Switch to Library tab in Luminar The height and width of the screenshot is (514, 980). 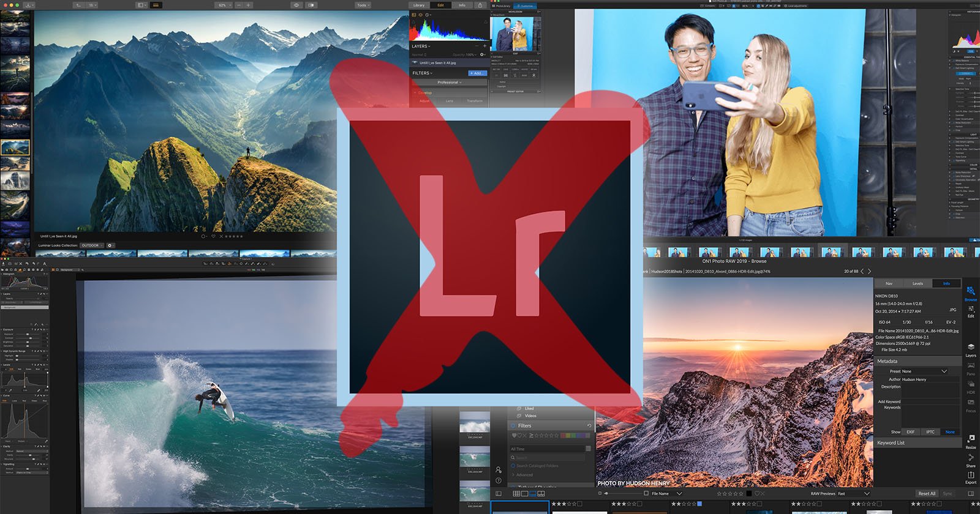419,5
